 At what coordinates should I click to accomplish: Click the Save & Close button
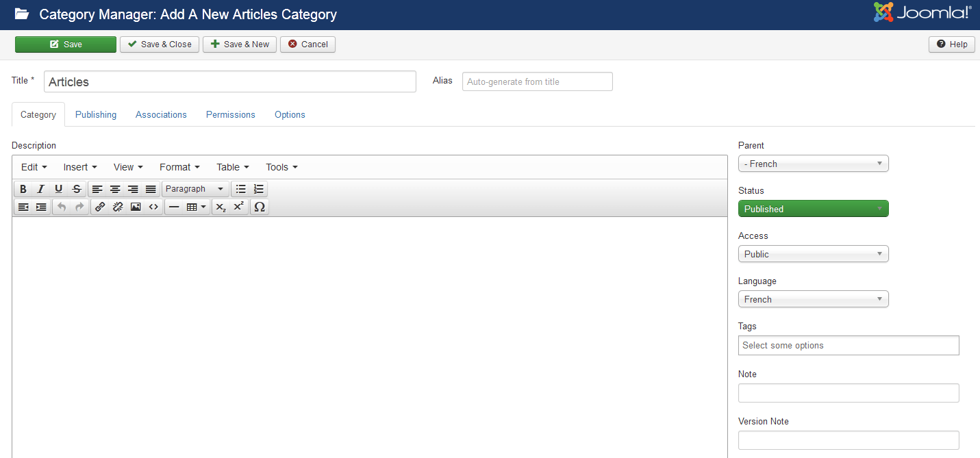pyautogui.click(x=160, y=44)
